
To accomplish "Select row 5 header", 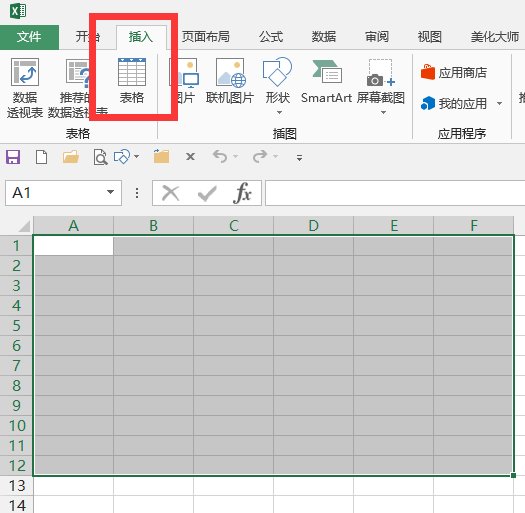I will (x=16, y=325).
